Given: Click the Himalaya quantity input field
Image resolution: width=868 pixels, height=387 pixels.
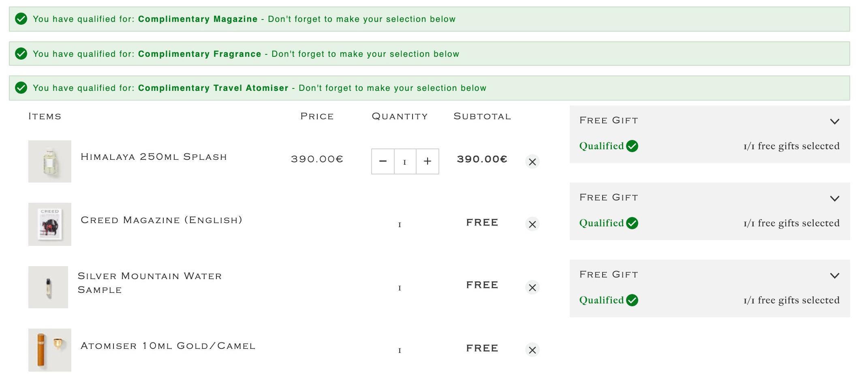Looking at the screenshot, I should [x=405, y=161].
